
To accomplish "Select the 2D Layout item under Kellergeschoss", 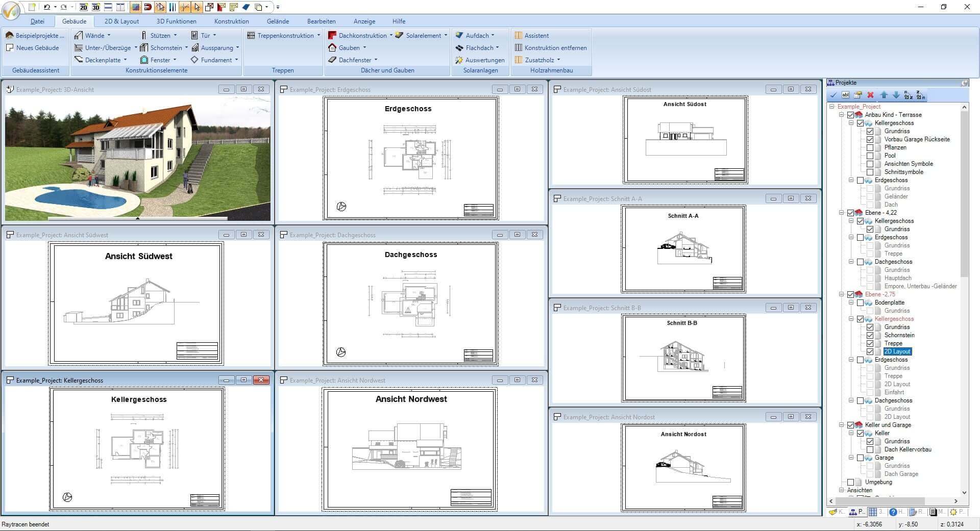I will coord(897,351).
